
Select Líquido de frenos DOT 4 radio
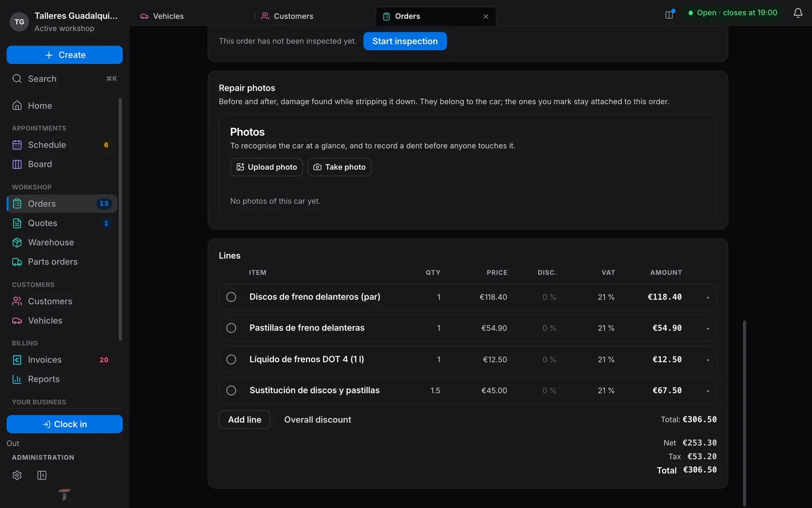[231, 360]
